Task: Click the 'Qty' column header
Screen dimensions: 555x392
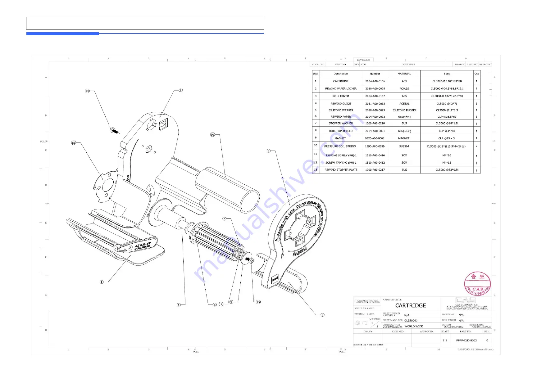Action: point(477,74)
